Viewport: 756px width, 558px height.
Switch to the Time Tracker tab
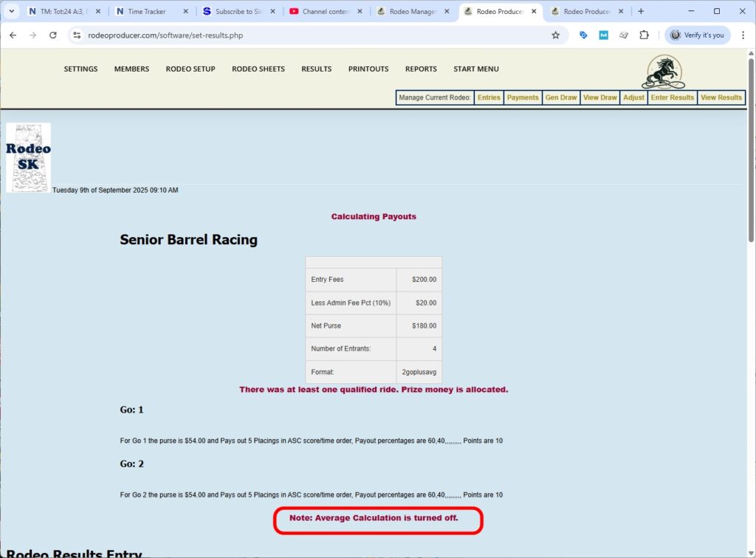(146, 11)
